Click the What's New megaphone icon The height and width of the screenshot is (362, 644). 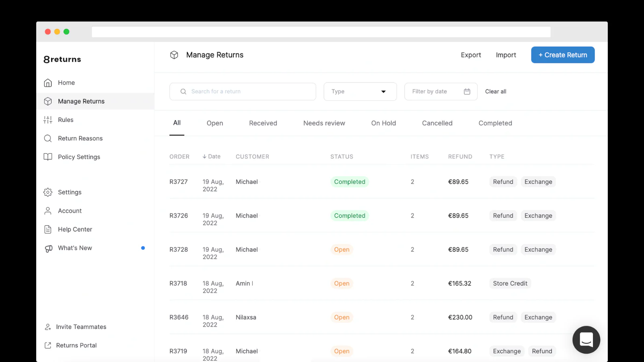coord(48,249)
